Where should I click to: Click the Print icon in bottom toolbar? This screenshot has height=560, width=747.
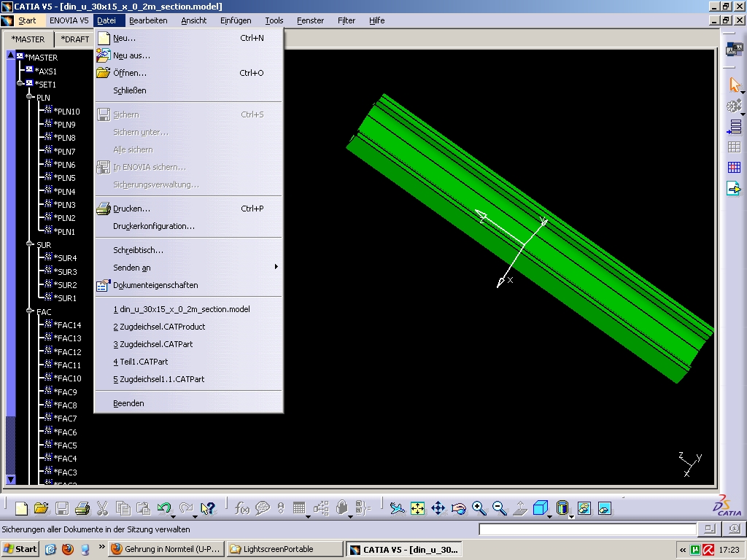[x=82, y=508]
